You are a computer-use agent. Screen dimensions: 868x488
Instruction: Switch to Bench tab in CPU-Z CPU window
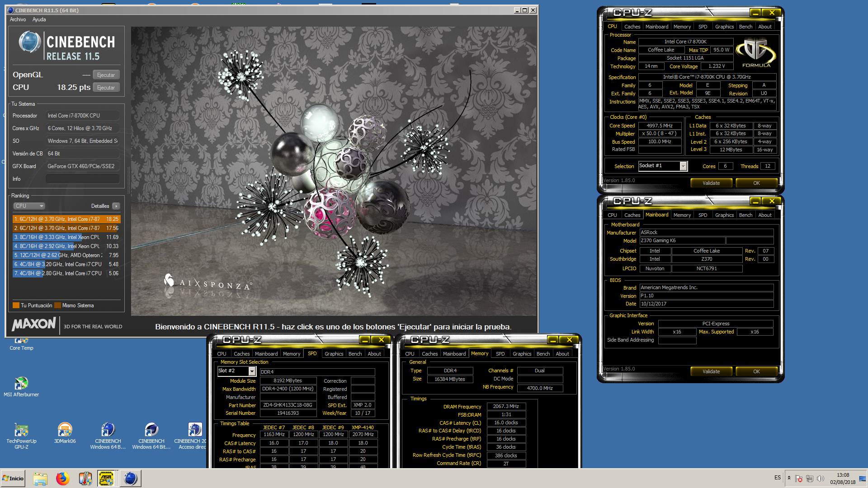pos(745,27)
